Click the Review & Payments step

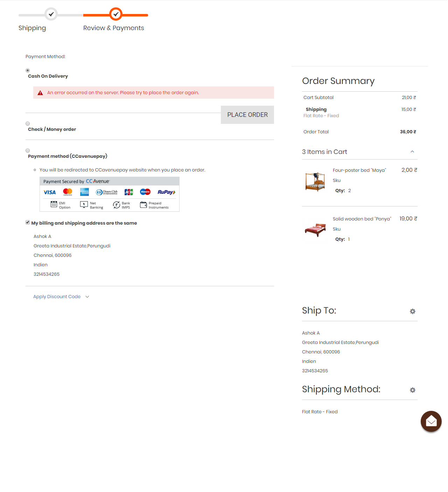(x=113, y=28)
